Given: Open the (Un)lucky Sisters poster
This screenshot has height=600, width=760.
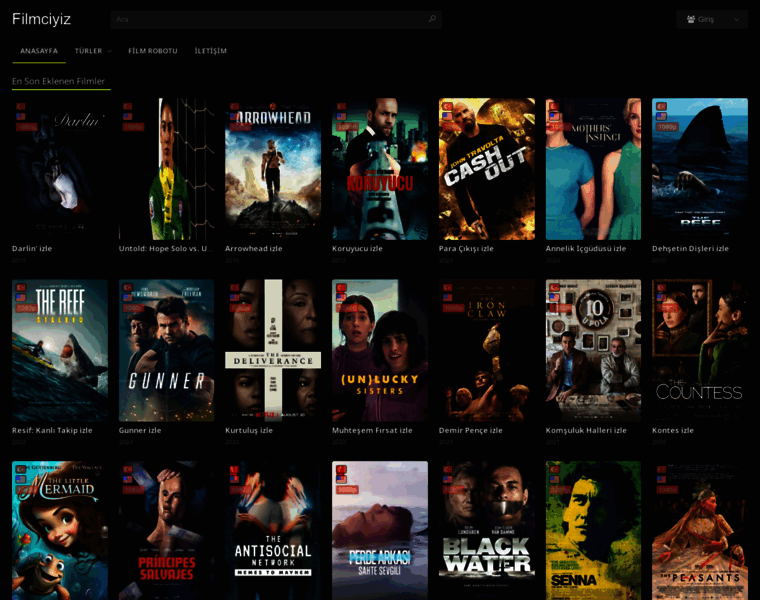Looking at the screenshot, I should pos(380,350).
